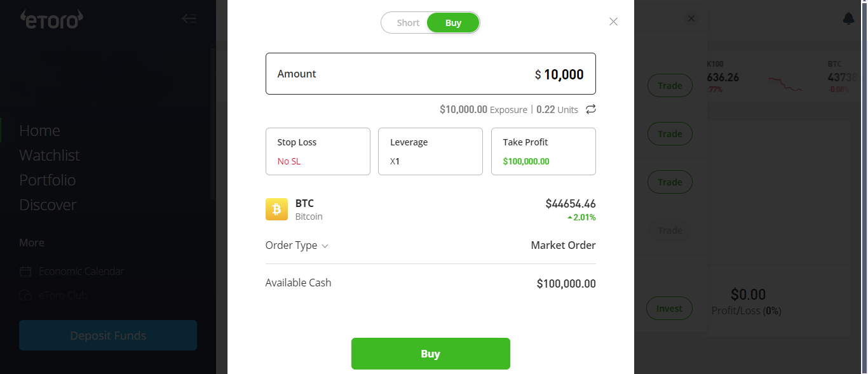Open the Order Type dropdown
Viewport: 868px width, 374px height.
297,246
